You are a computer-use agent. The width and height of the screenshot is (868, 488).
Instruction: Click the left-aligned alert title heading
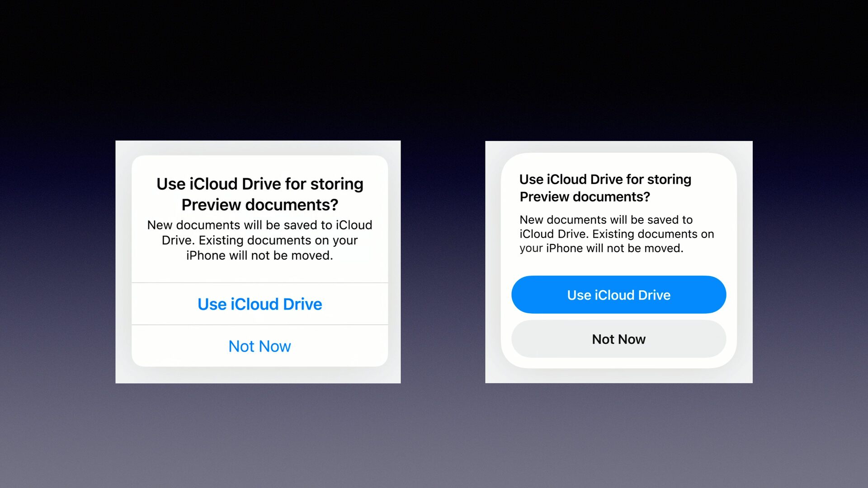pyautogui.click(x=605, y=188)
